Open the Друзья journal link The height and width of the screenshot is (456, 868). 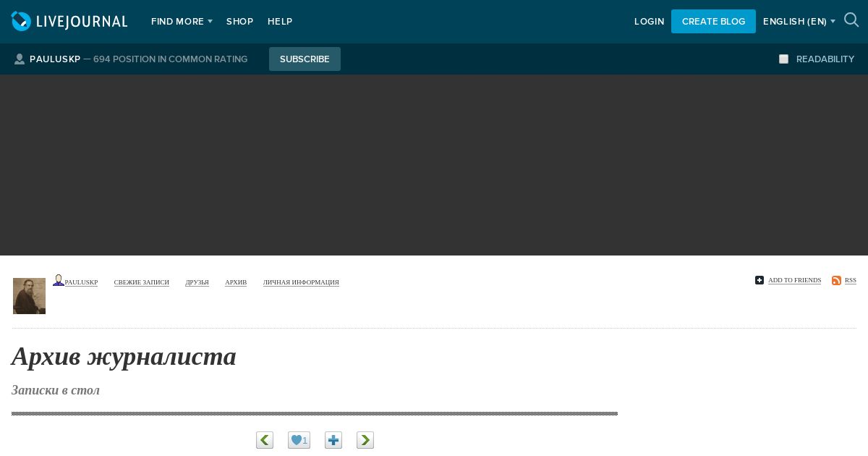[197, 282]
